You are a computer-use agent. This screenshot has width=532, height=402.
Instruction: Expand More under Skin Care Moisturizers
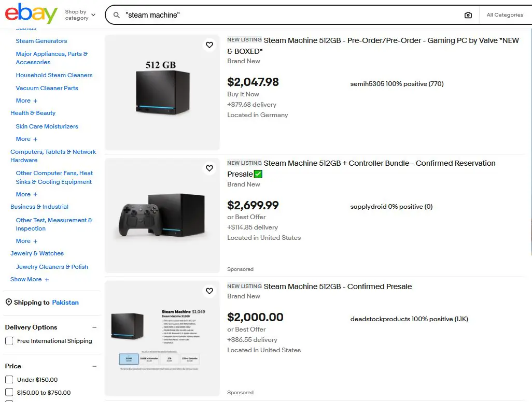coord(26,139)
